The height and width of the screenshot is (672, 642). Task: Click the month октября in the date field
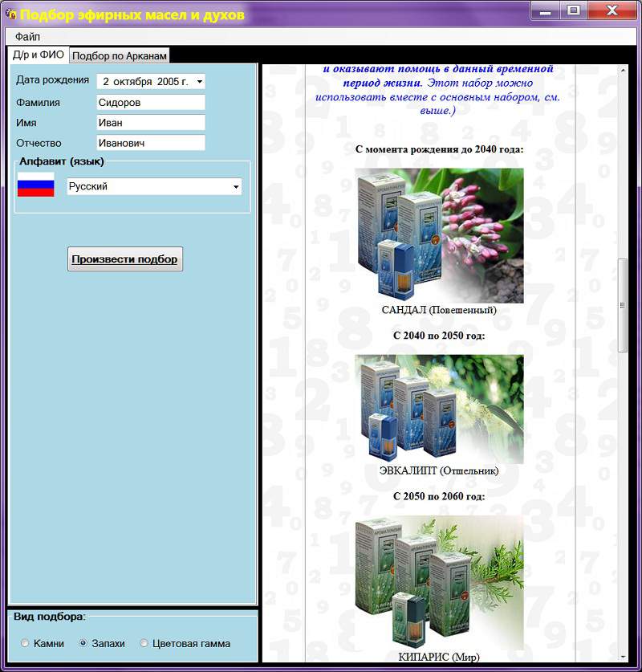[x=132, y=81]
